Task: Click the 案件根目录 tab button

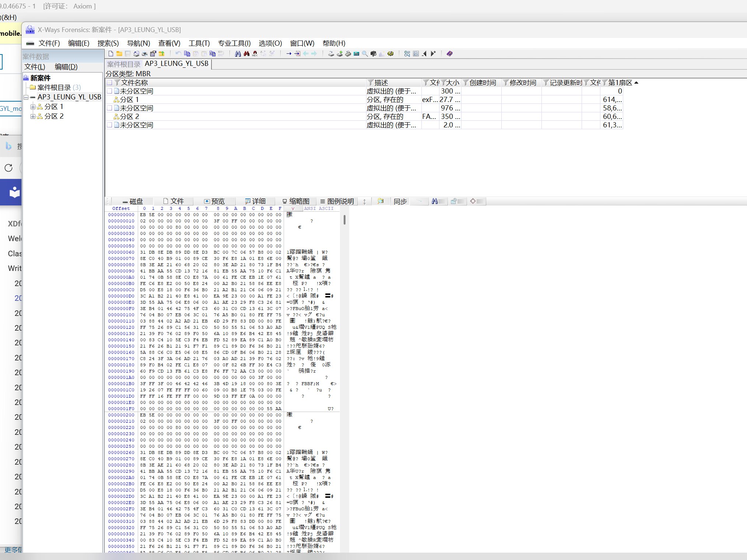Action: (x=124, y=64)
